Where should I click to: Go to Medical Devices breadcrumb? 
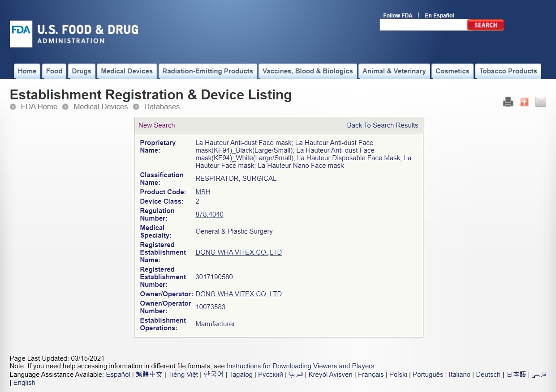[100, 107]
